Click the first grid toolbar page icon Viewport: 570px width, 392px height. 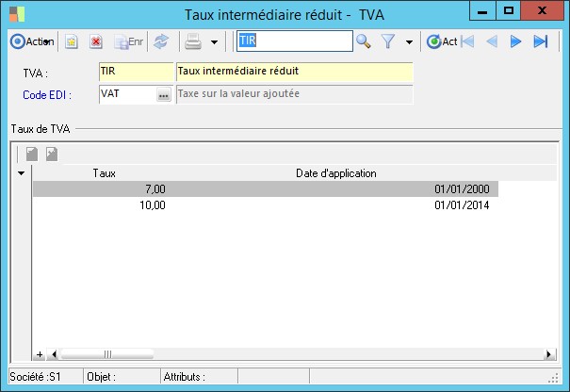click(32, 155)
